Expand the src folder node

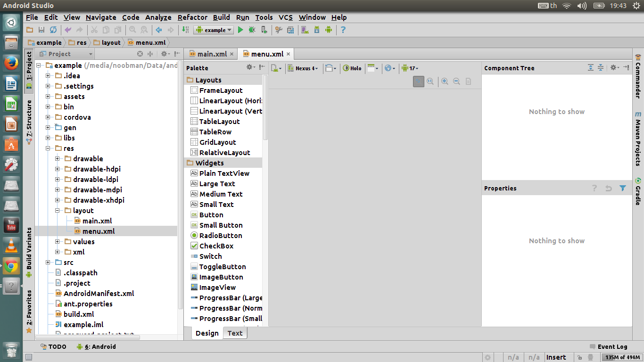tap(48, 263)
